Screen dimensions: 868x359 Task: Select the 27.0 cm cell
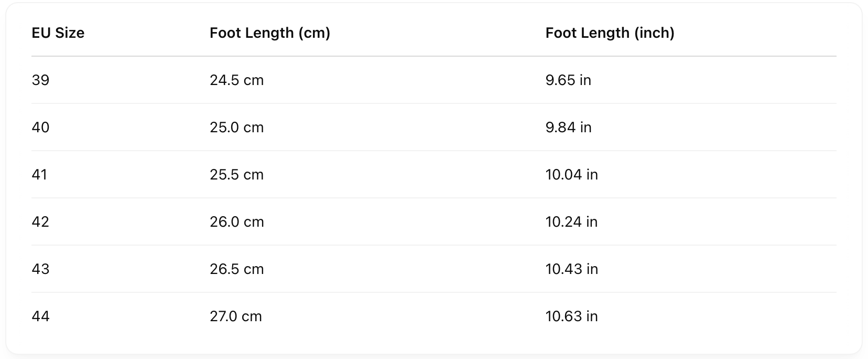click(235, 316)
